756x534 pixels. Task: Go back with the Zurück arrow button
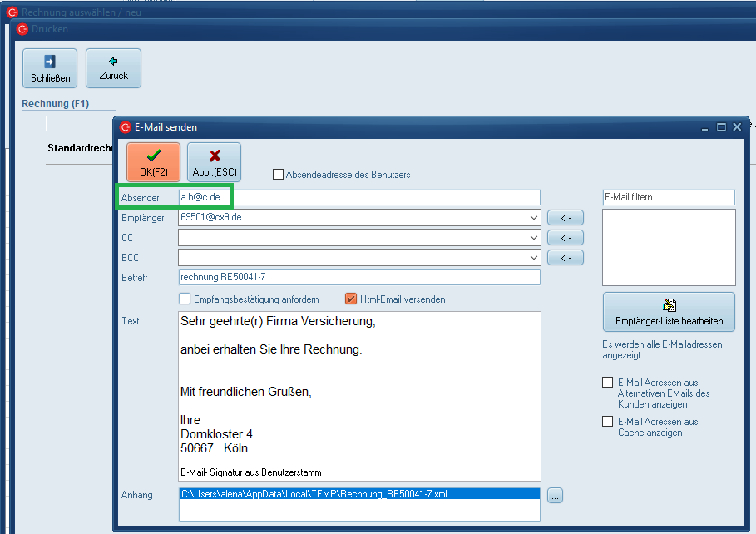click(113, 68)
